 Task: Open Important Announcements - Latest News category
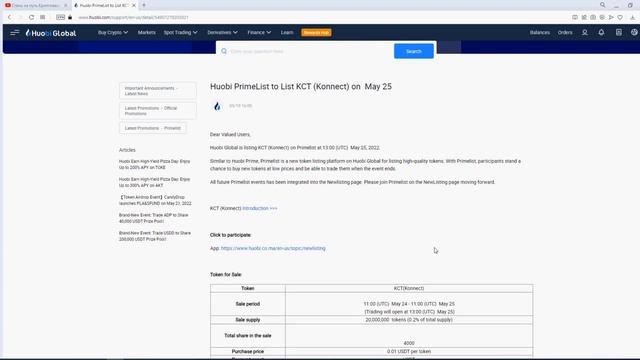(158, 91)
